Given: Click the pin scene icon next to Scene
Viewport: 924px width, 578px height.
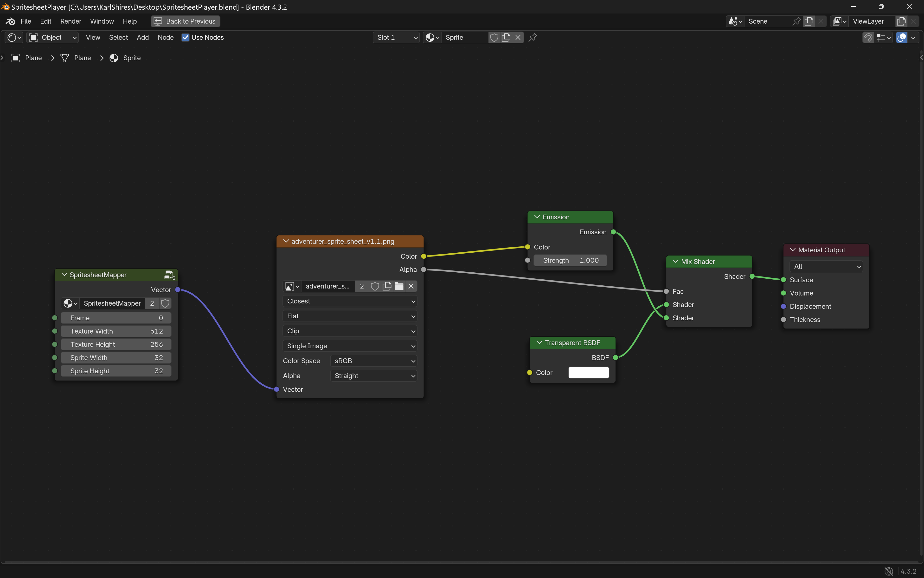Looking at the screenshot, I should pos(796,21).
